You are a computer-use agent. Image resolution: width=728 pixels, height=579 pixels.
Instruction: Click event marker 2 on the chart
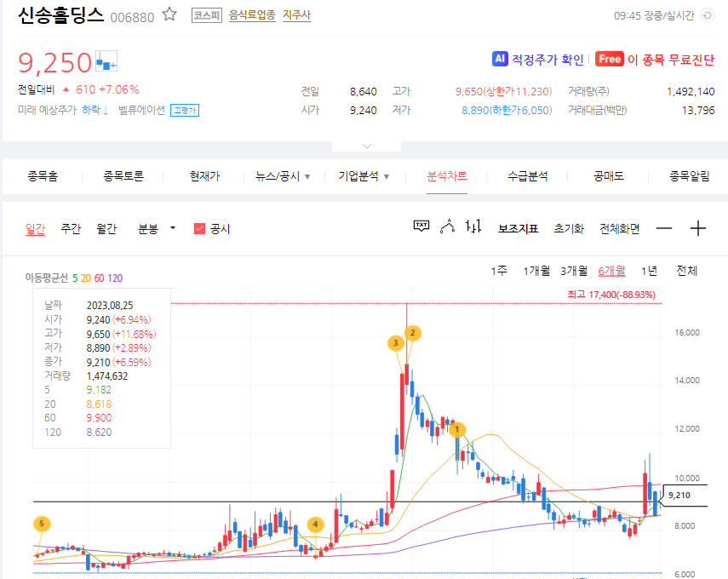412,334
